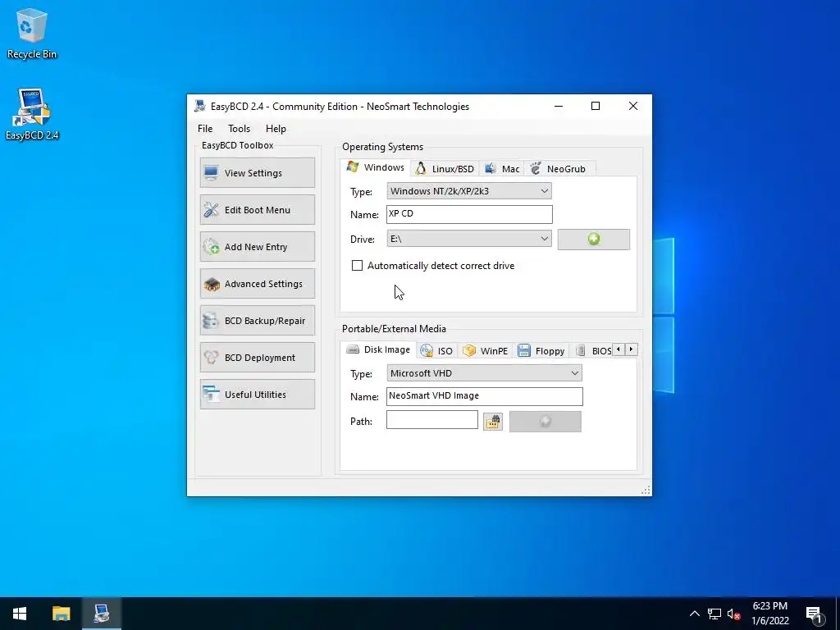
Task: Click the green plus add entry button
Action: [594, 240]
